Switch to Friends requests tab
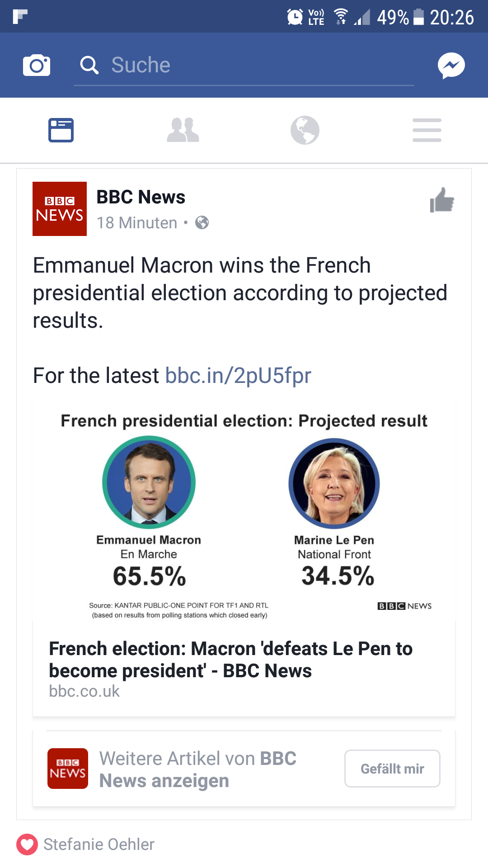Image resolution: width=488 pixels, height=868 pixels. (x=183, y=130)
